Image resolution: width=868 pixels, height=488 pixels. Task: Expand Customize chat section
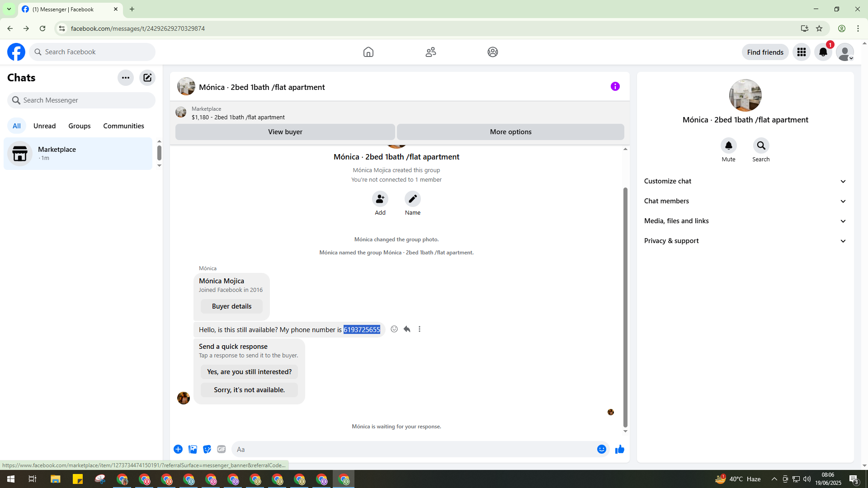745,181
